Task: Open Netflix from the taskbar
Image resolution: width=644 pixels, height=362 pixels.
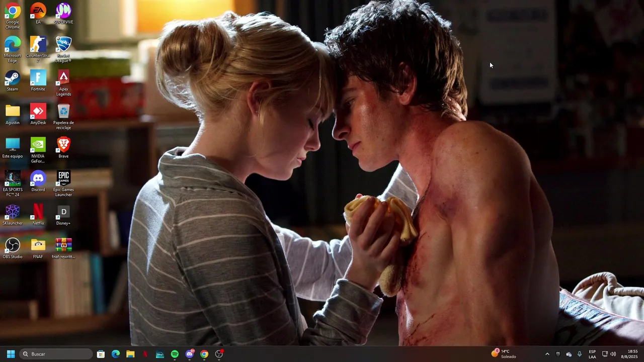Action: pos(145,354)
